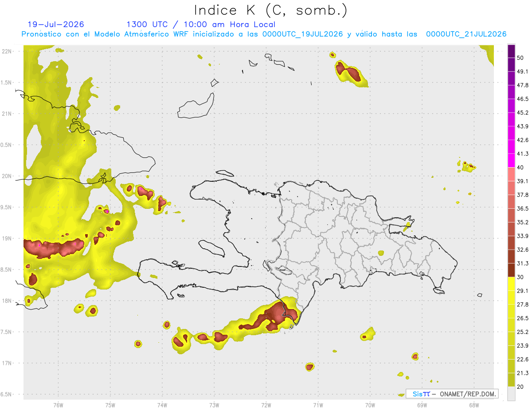Click the '72W' longitude label
The width and height of the screenshot is (532, 411).
266,405
